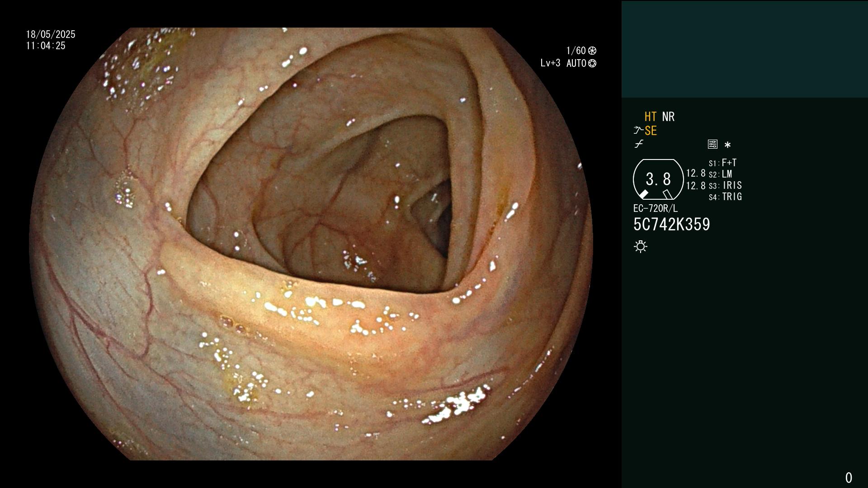Click the live endoscopic image view
Image resolution: width=868 pixels, height=488 pixels.
click(311, 244)
